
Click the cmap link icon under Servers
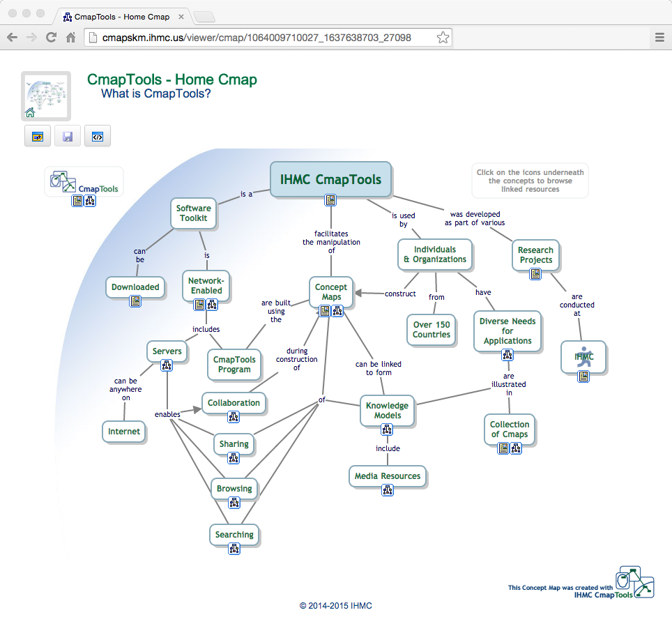167,365
